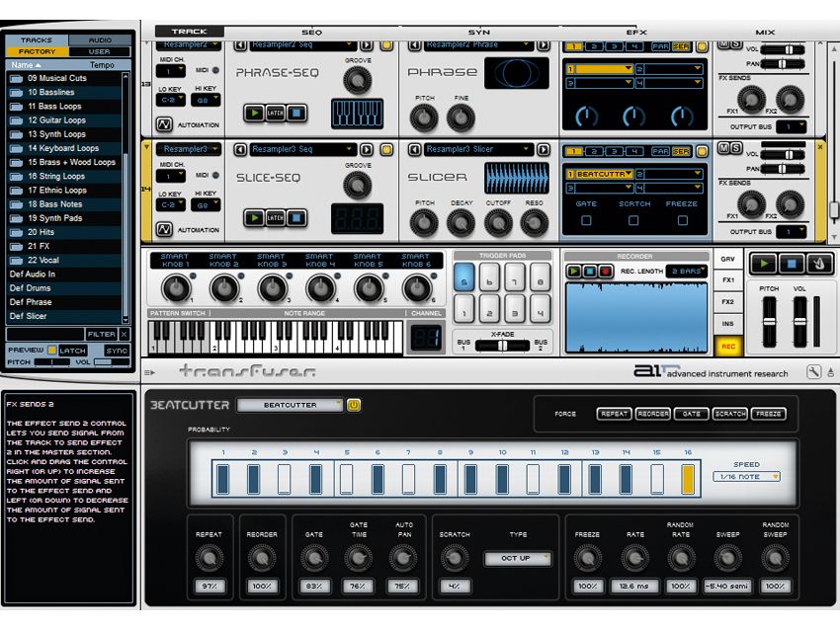The height and width of the screenshot is (630, 840).
Task: Click the recorder stop button
Action: point(590,272)
